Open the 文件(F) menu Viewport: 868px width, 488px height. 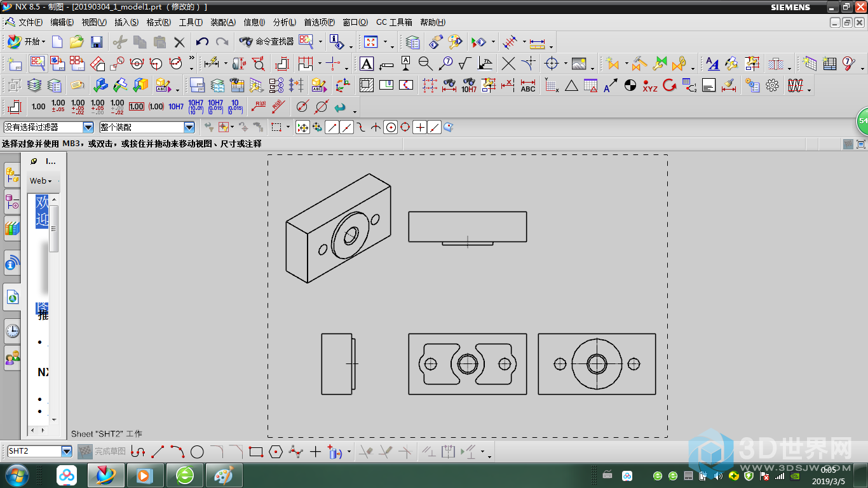(x=31, y=22)
